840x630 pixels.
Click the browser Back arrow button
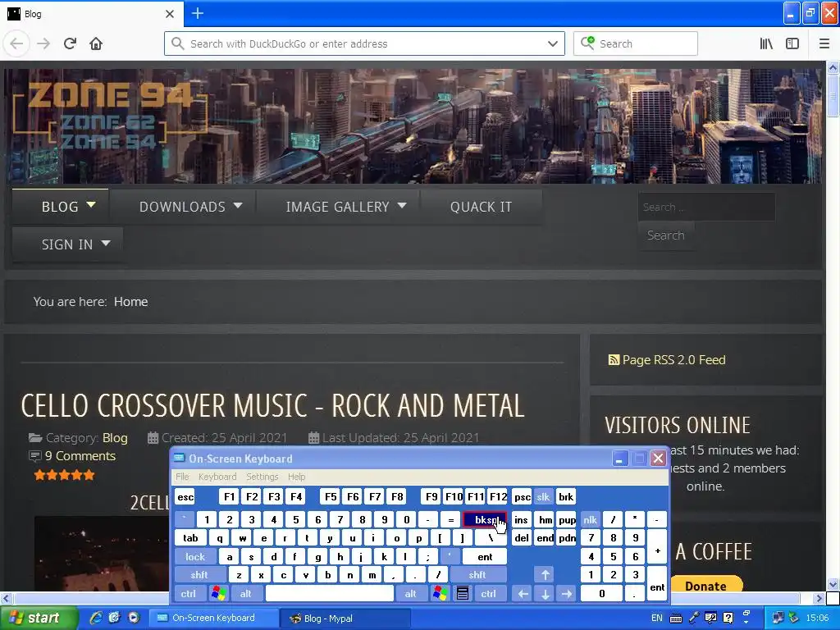point(16,43)
